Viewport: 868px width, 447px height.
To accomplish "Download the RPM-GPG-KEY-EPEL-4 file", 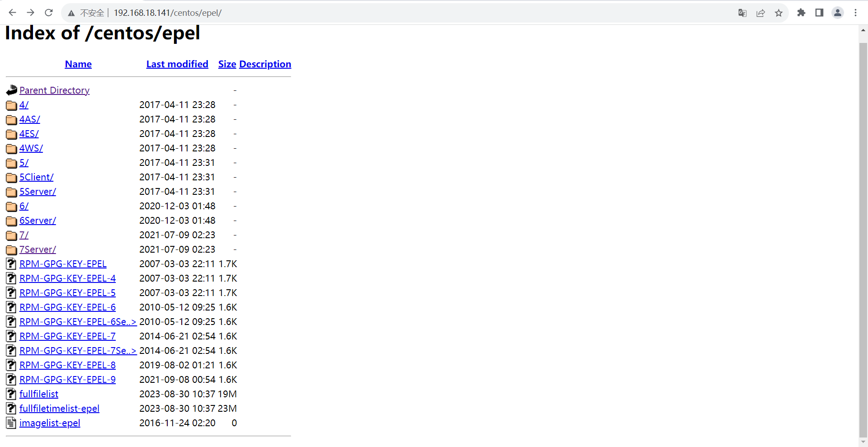I will (67, 278).
